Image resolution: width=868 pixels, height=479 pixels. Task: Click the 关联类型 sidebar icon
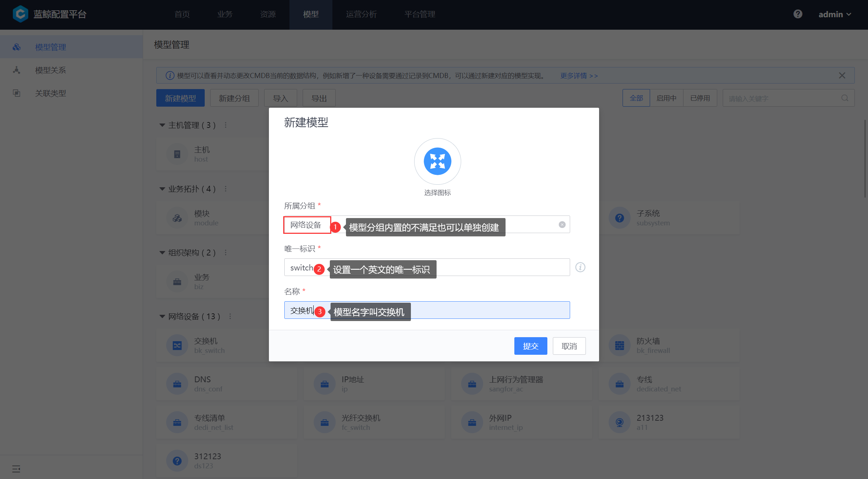click(17, 93)
